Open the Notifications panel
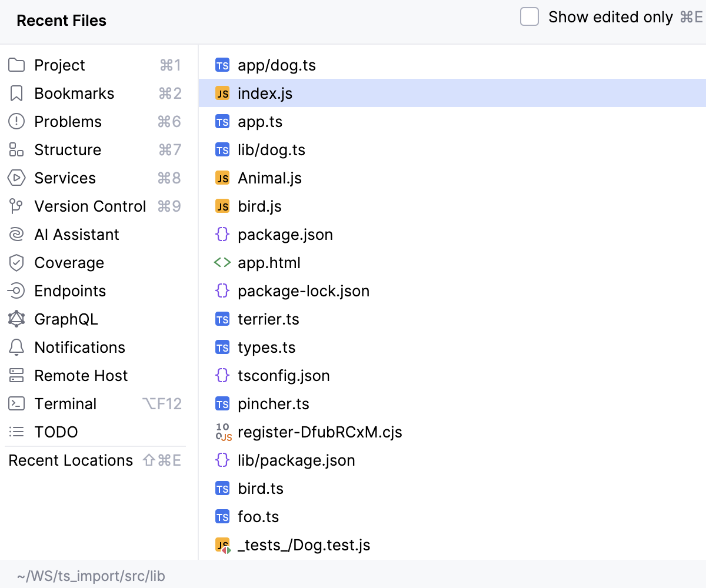This screenshot has height=588, width=706. [x=80, y=347]
